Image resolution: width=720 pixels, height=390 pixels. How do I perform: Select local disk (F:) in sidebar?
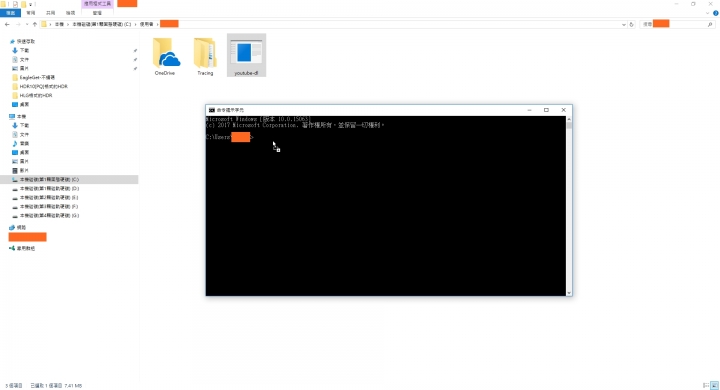tap(49, 207)
